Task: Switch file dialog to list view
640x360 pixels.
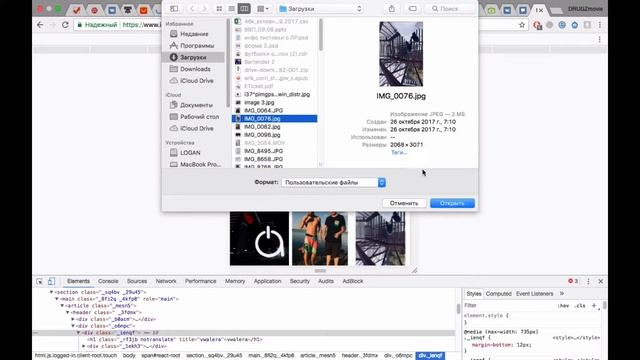Action: (231, 9)
